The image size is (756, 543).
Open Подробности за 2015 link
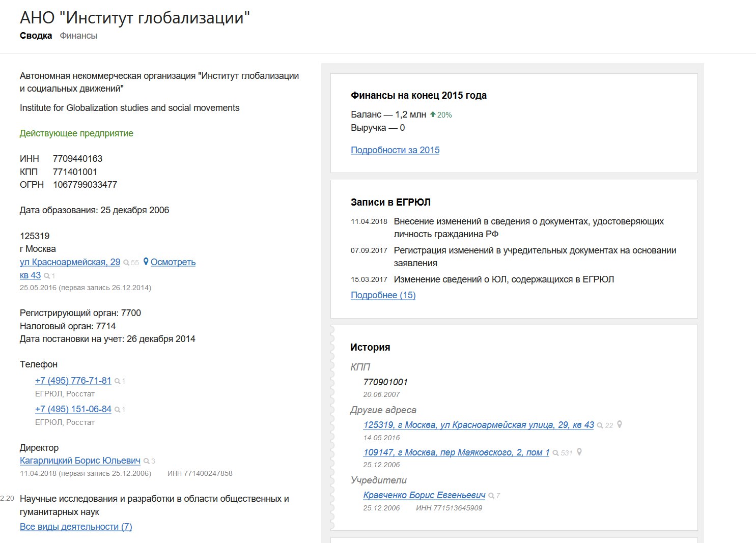coord(395,150)
